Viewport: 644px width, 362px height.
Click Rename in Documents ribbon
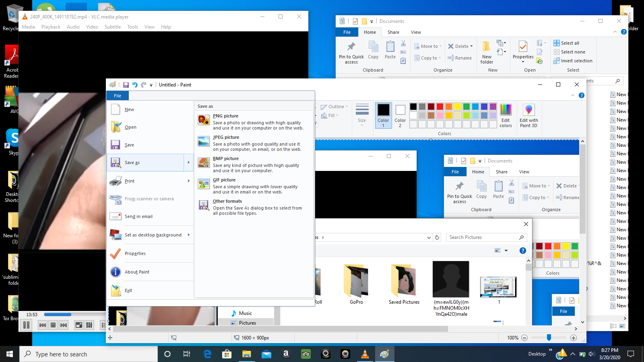click(x=460, y=58)
